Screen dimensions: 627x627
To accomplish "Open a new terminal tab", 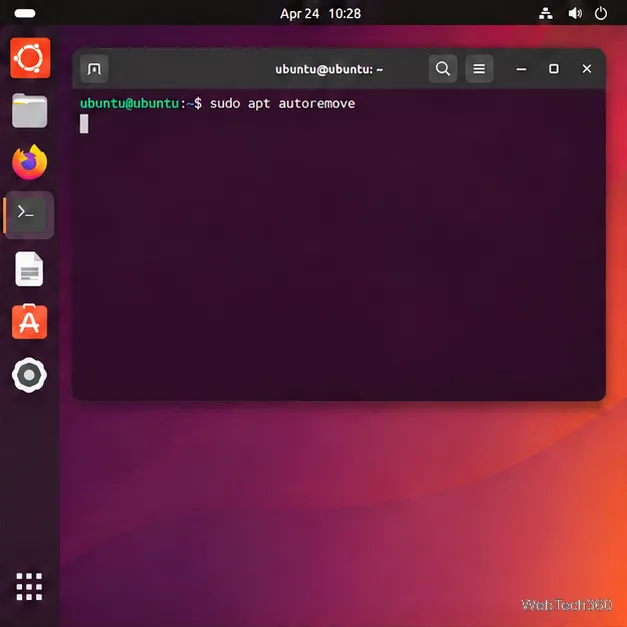I will [94, 69].
